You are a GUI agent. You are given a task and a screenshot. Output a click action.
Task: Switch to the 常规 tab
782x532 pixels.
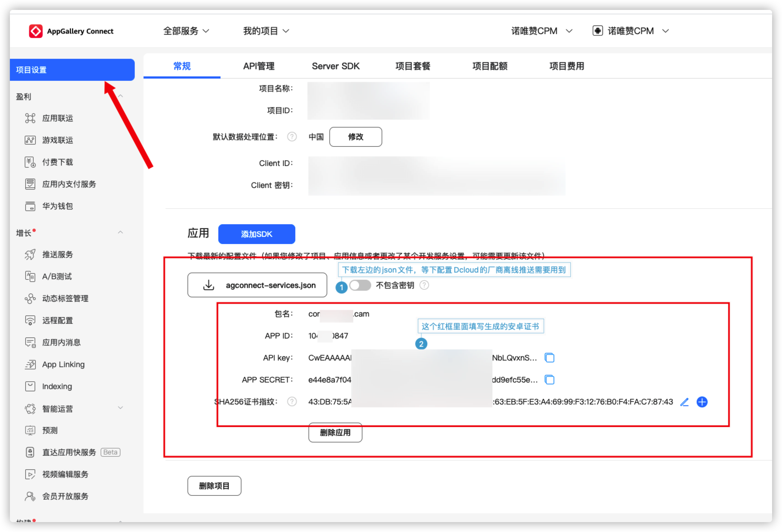(182, 66)
